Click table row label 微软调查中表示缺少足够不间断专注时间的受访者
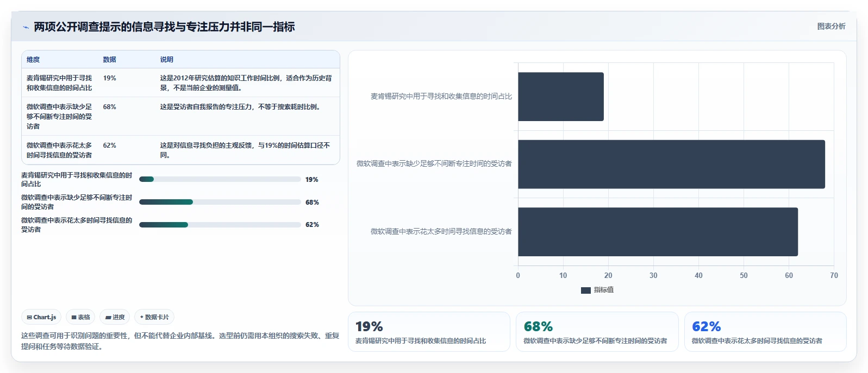 pos(59,116)
